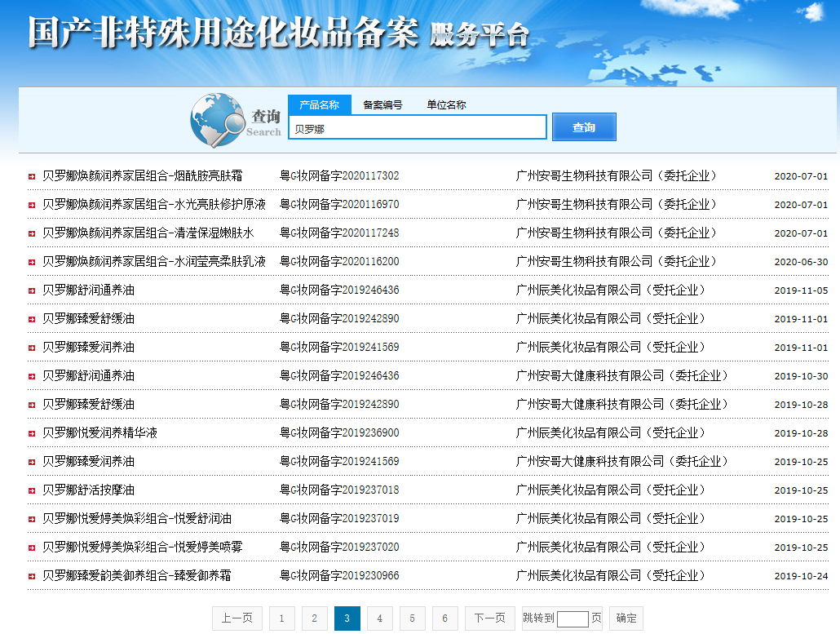The height and width of the screenshot is (634, 840).
Task: Switch to the 产品名称 tab
Action: click(x=319, y=104)
